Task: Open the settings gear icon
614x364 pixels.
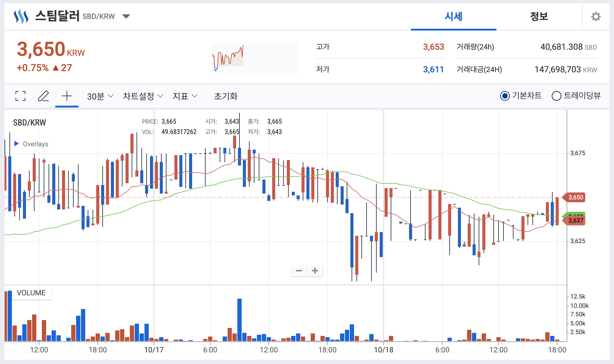Action: [x=596, y=16]
